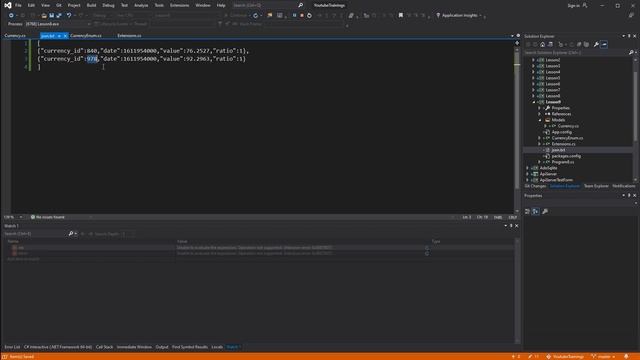This screenshot has height=360, width=640.
Task: Pin the Properties panel
Action: (629, 196)
